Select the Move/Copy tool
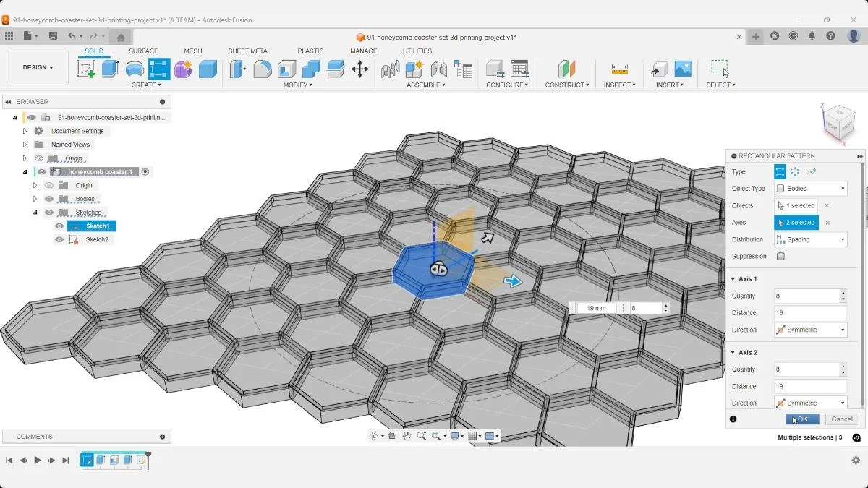The width and height of the screenshot is (868, 488). click(360, 68)
